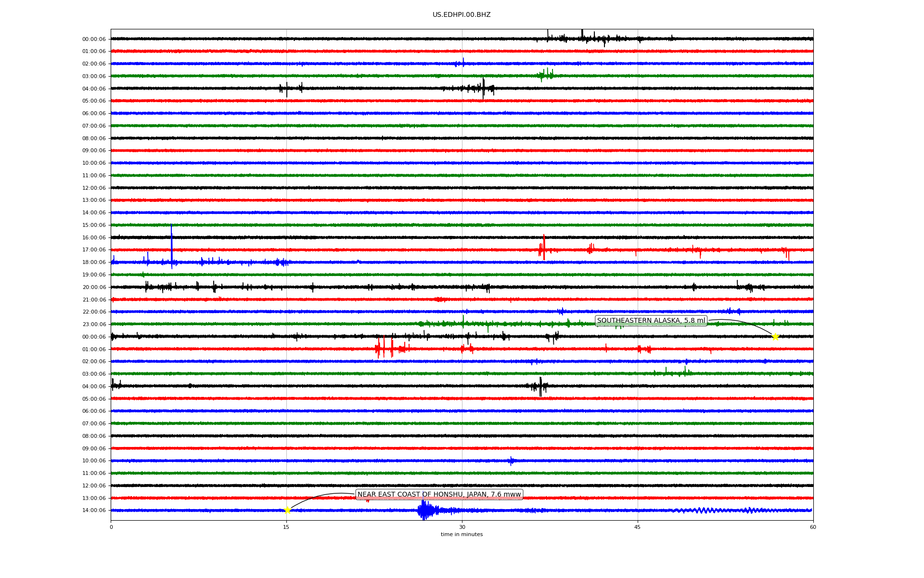Click the red spike cluster on 17:00:06 trace
Image resolution: width=924 pixels, height=578 pixels.
click(542, 249)
